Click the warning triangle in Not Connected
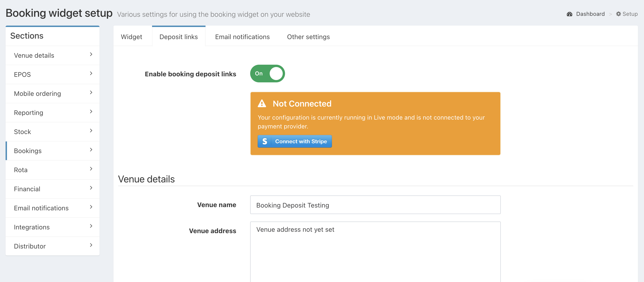This screenshot has height=282, width=644. tap(262, 103)
